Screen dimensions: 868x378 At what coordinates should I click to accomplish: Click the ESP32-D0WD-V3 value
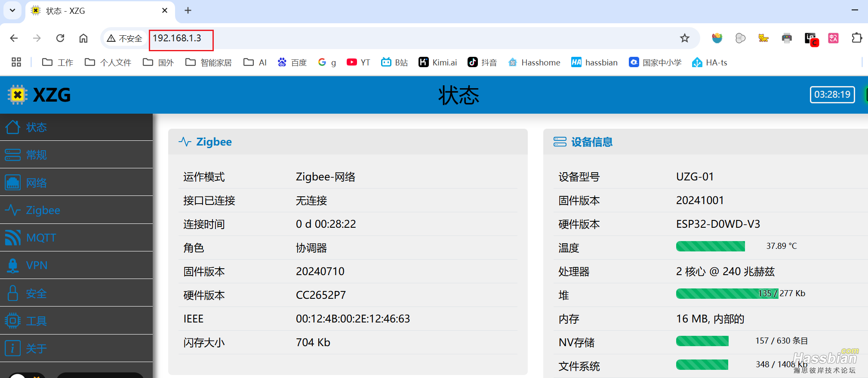tap(718, 224)
